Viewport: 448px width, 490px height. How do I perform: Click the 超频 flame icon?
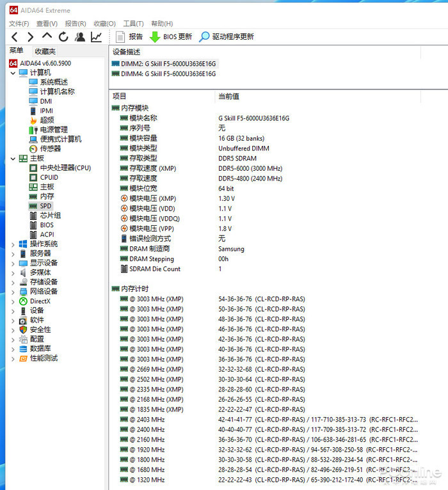point(33,120)
